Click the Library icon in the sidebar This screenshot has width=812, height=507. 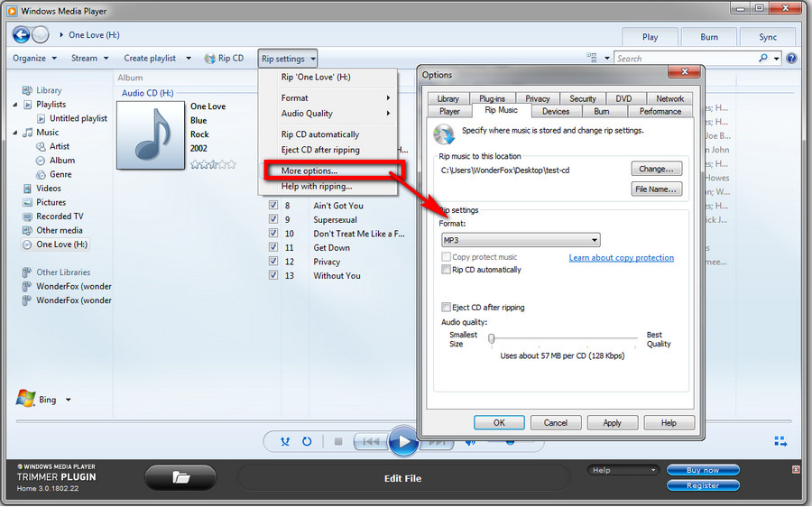(27, 90)
